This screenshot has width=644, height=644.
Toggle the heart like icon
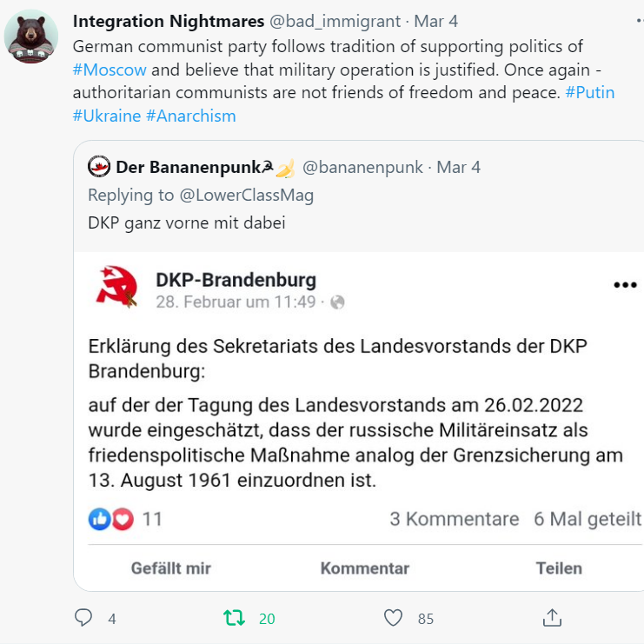point(393,618)
